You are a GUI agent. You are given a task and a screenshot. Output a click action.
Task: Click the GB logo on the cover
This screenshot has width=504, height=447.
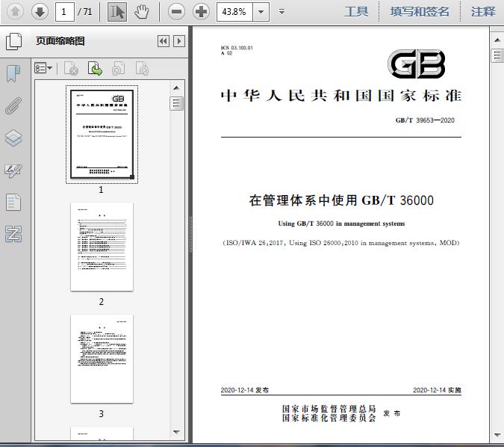point(417,64)
